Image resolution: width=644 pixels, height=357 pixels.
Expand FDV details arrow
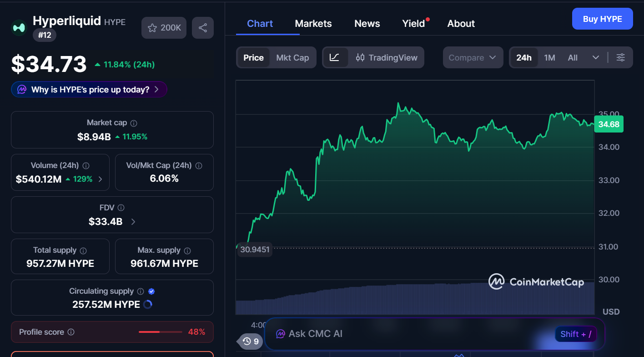133,222
